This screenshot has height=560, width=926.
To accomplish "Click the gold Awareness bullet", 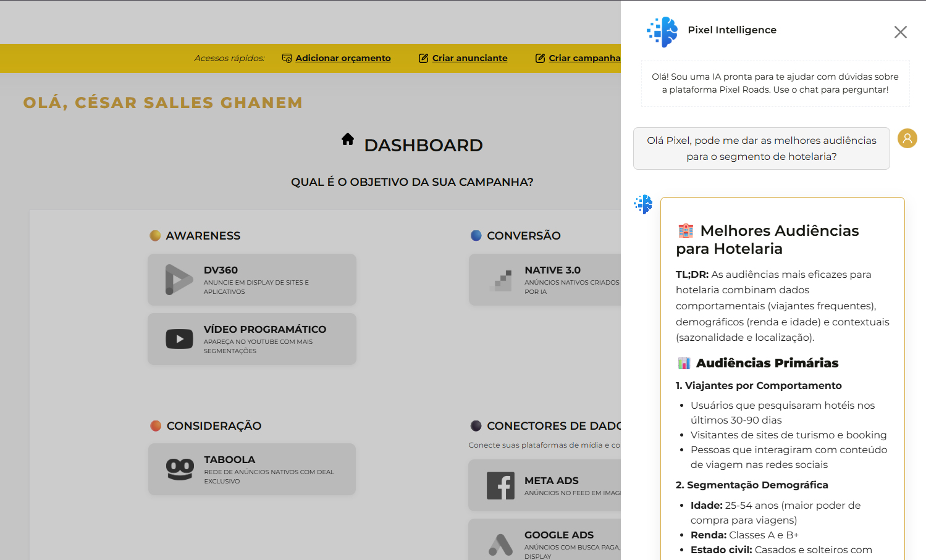I will pos(155,235).
